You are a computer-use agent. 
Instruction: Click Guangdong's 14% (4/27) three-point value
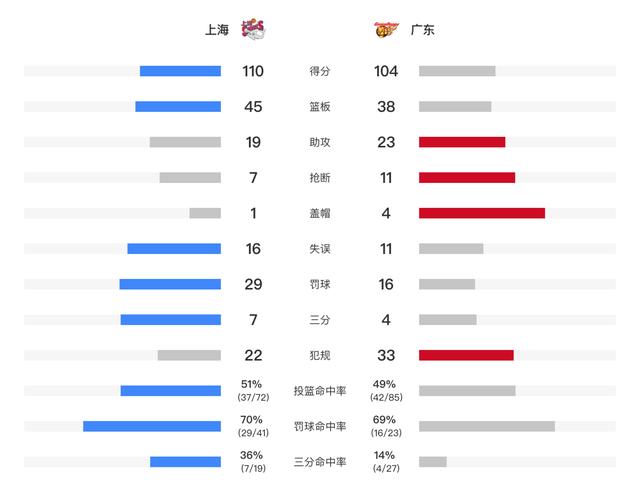tap(386, 462)
